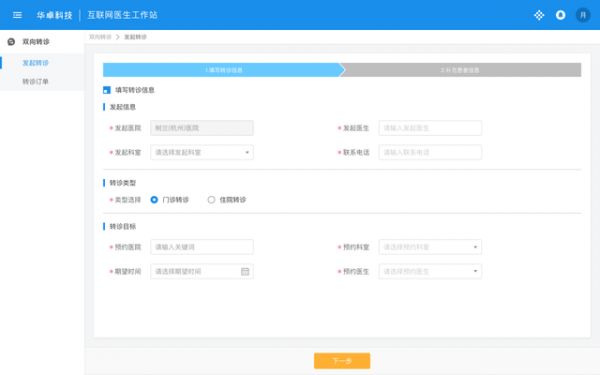Click the gray step 2 progress tab

click(x=460, y=70)
